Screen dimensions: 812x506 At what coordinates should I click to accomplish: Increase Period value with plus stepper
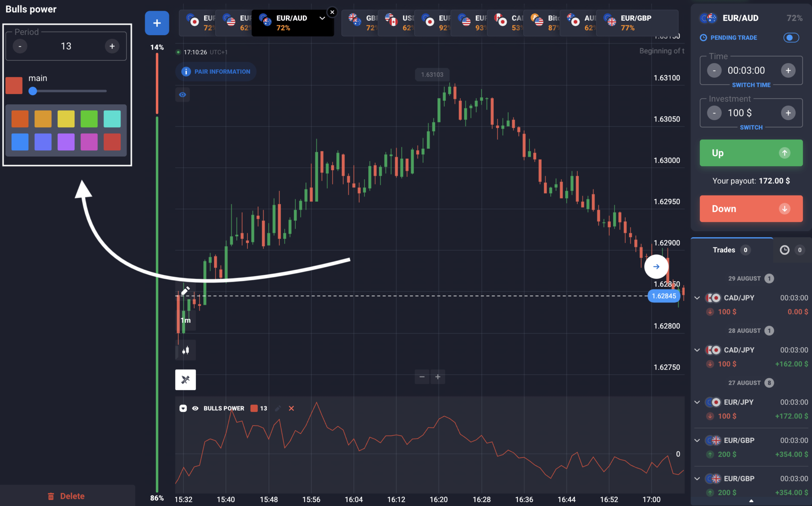pos(112,46)
